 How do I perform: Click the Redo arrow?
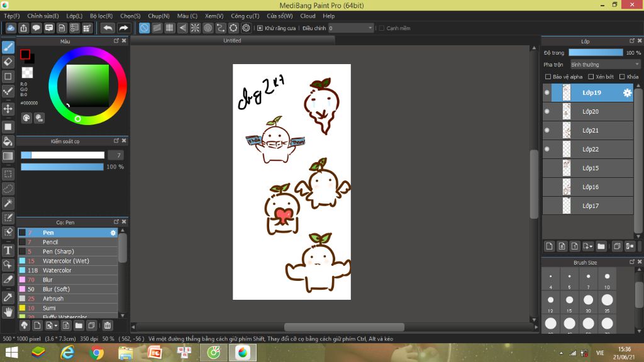pyautogui.click(x=123, y=28)
